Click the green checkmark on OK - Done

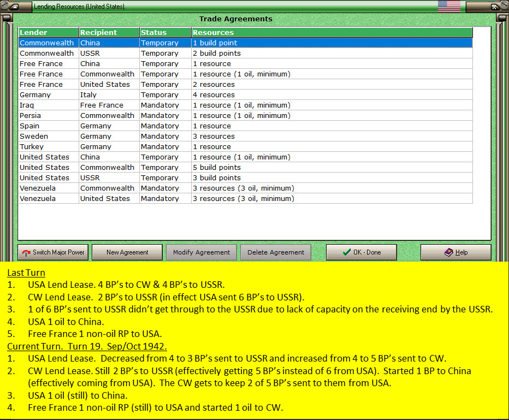(347, 252)
